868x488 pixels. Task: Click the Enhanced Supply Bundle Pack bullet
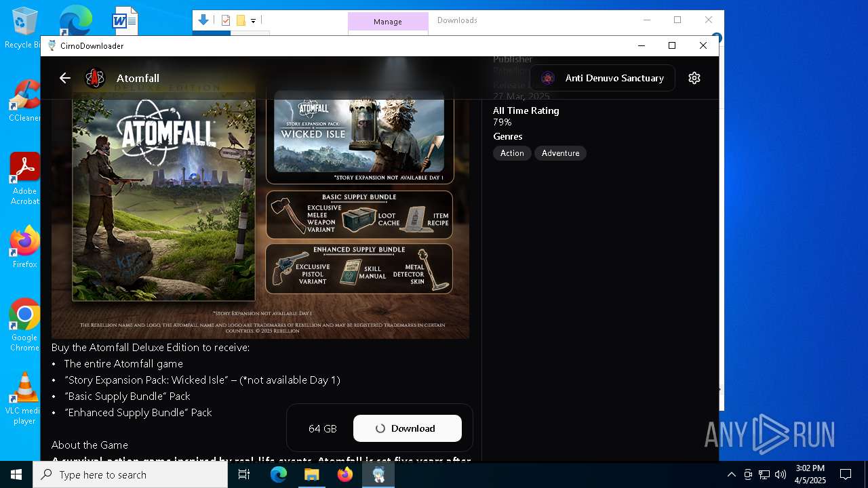pyautogui.click(x=138, y=412)
